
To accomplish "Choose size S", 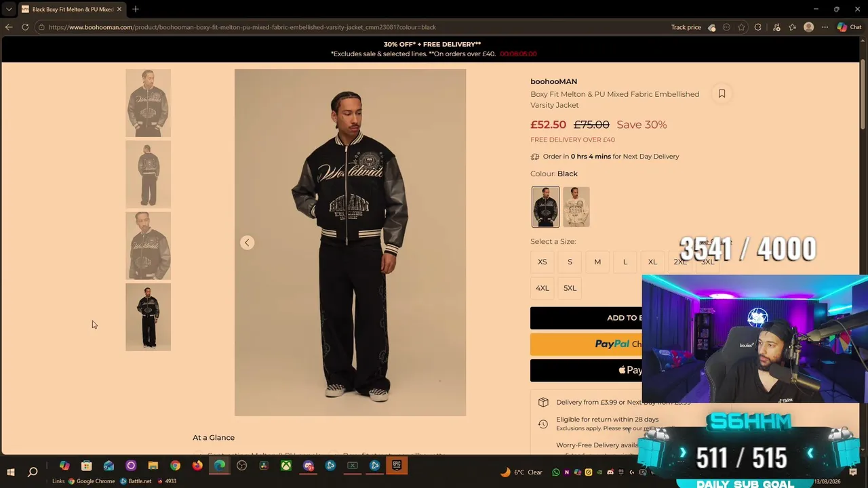I will pyautogui.click(x=570, y=262).
